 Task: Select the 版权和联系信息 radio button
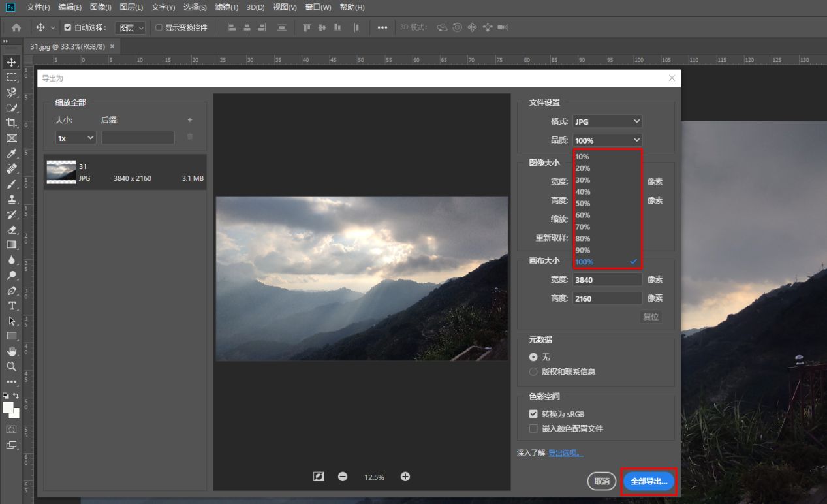coord(533,371)
